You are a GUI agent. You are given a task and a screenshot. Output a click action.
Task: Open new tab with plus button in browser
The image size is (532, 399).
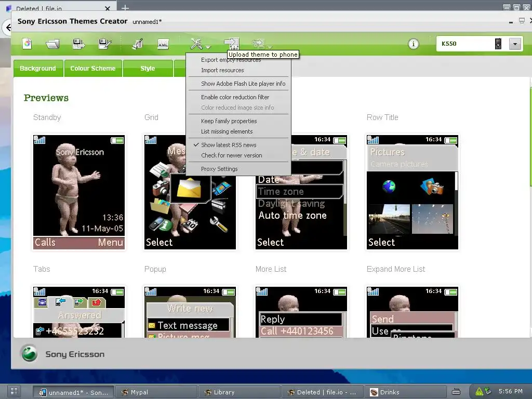pos(125,7)
